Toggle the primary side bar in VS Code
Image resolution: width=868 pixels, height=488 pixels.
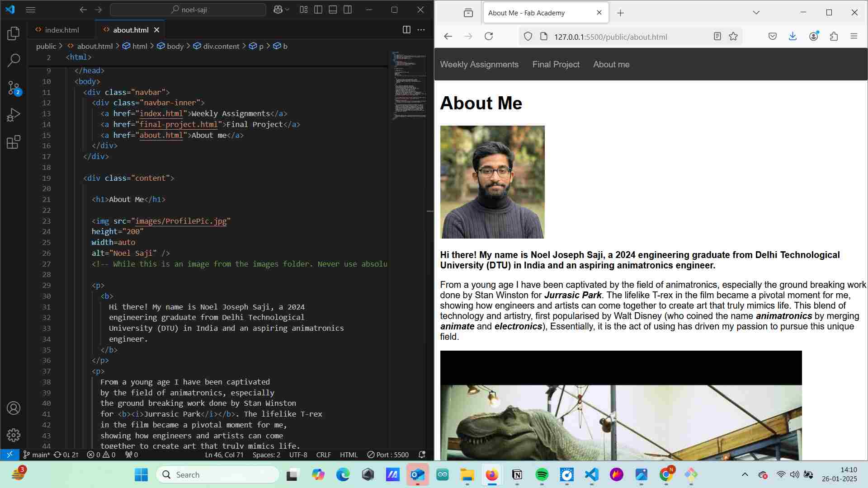[x=318, y=9]
